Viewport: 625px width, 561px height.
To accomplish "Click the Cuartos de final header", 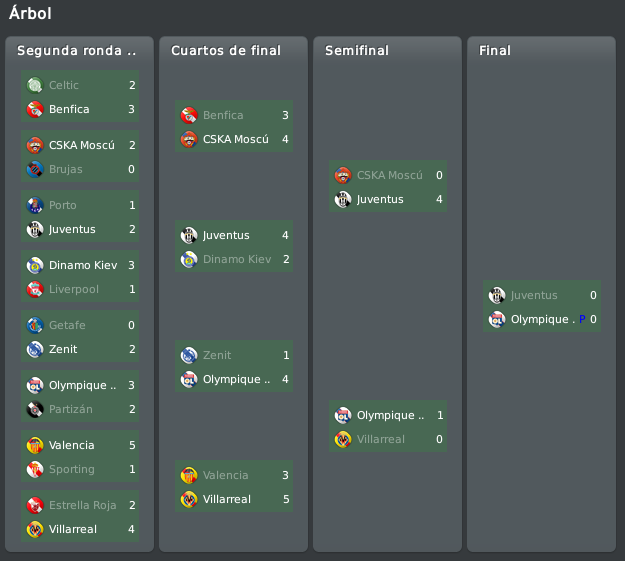I will tap(226, 51).
